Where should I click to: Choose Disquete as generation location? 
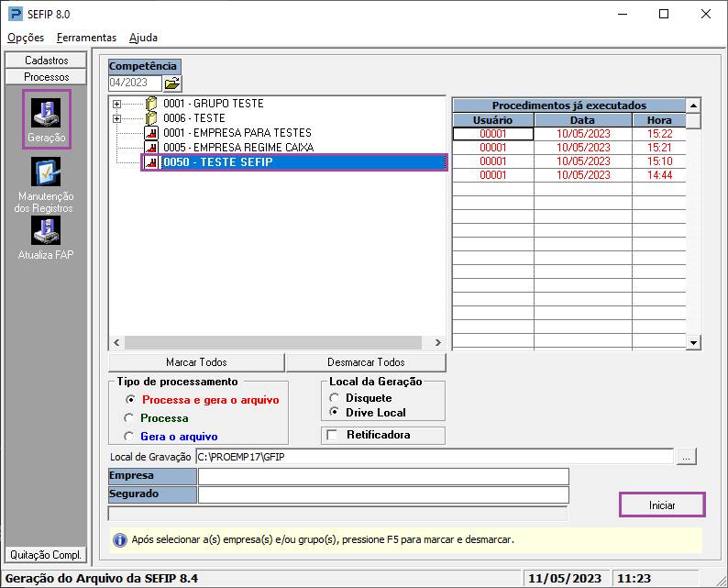pyautogui.click(x=335, y=398)
